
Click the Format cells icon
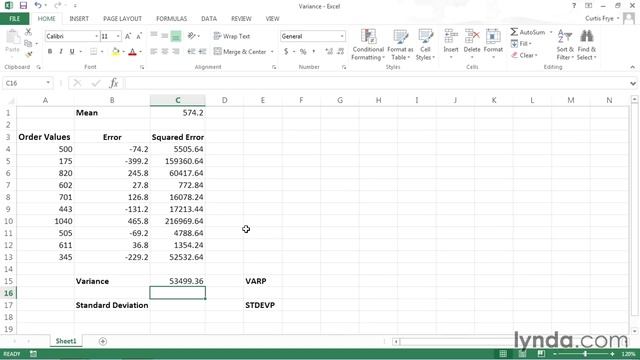[493, 36]
